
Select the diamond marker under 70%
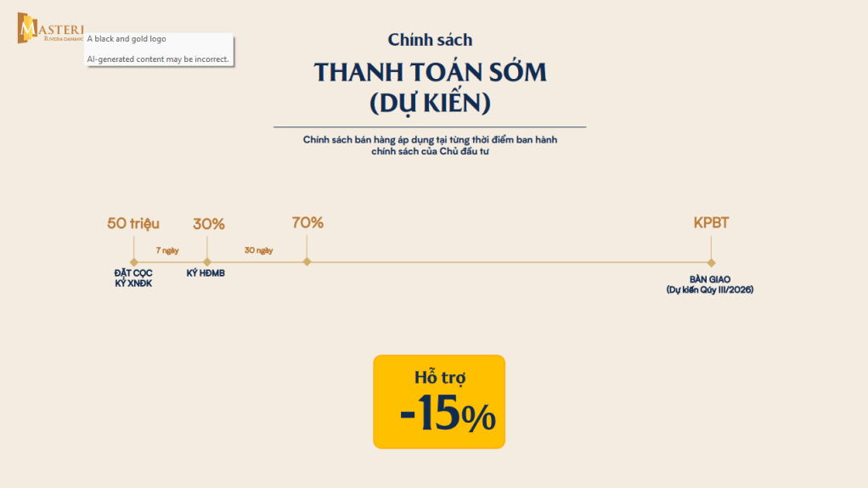click(307, 261)
